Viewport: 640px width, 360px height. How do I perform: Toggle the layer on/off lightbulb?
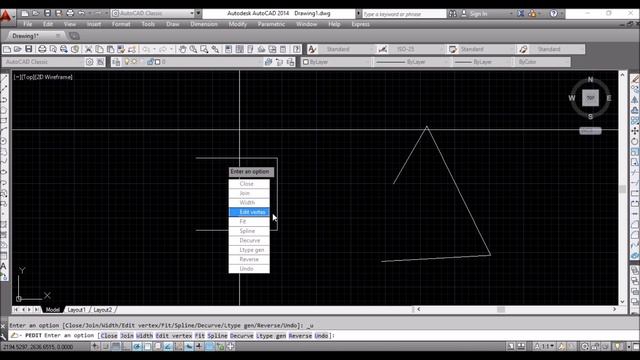127,62
